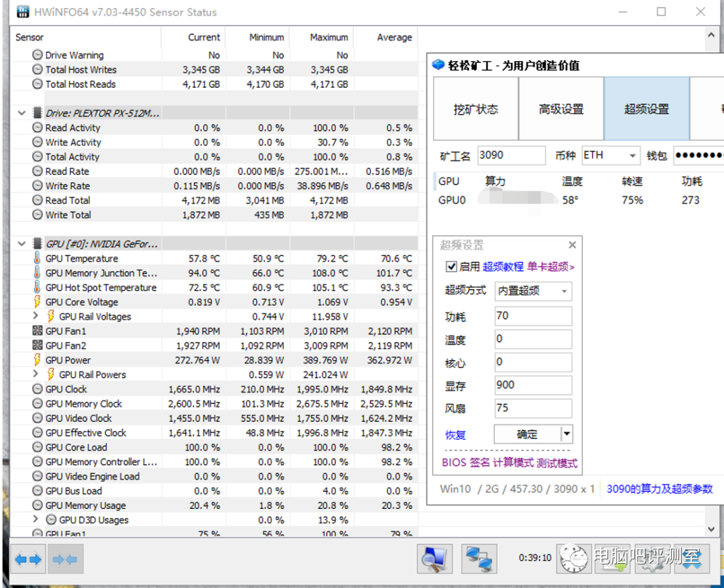Viewport: 724px width, 588px height.
Task: Click the GPU Memory Junction Temperature row
Action: [214, 273]
